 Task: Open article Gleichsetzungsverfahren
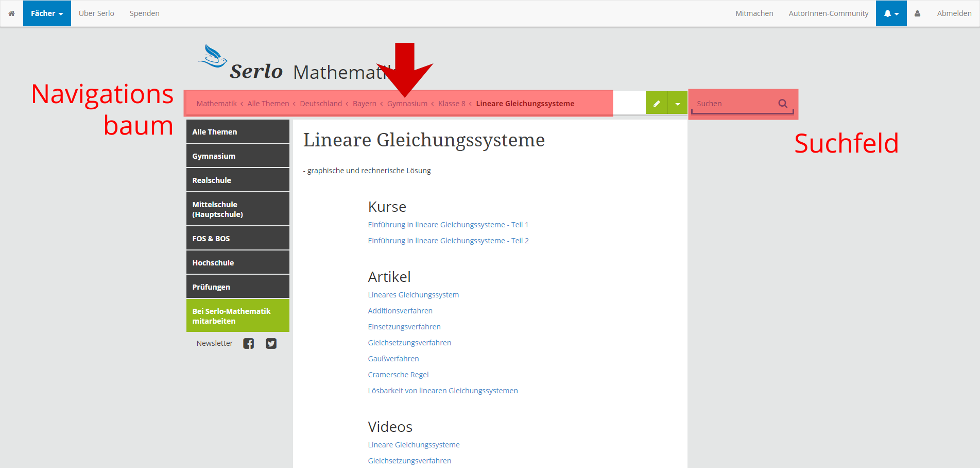tap(409, 343)
